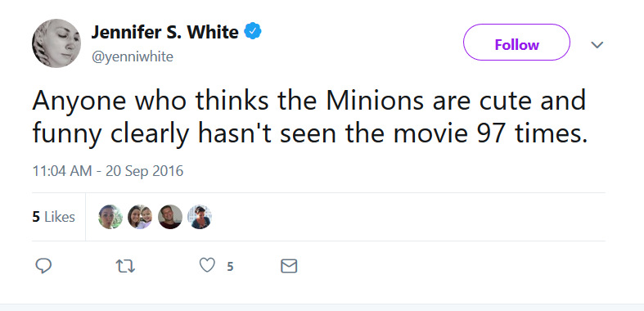Image resolution: width=644 pixels, height=311 pixels.
Task: Send tweet via envelope direct message icon
Action: point(289,266)
